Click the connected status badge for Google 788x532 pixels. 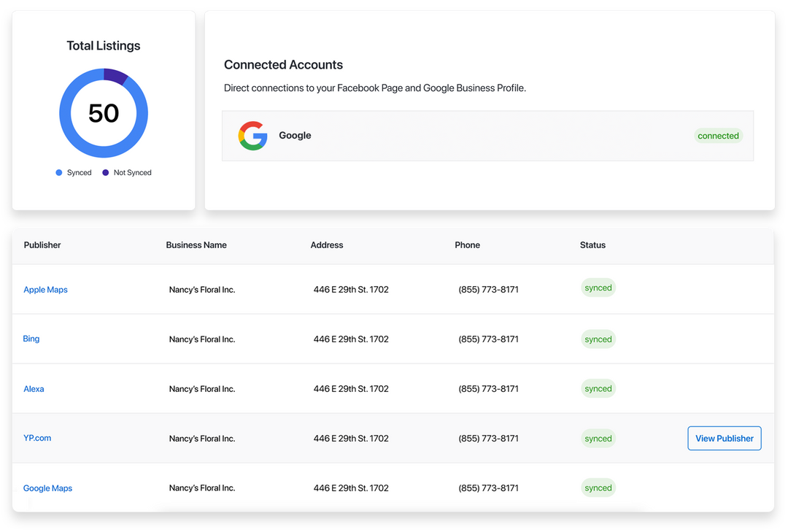tap(718, 136)
